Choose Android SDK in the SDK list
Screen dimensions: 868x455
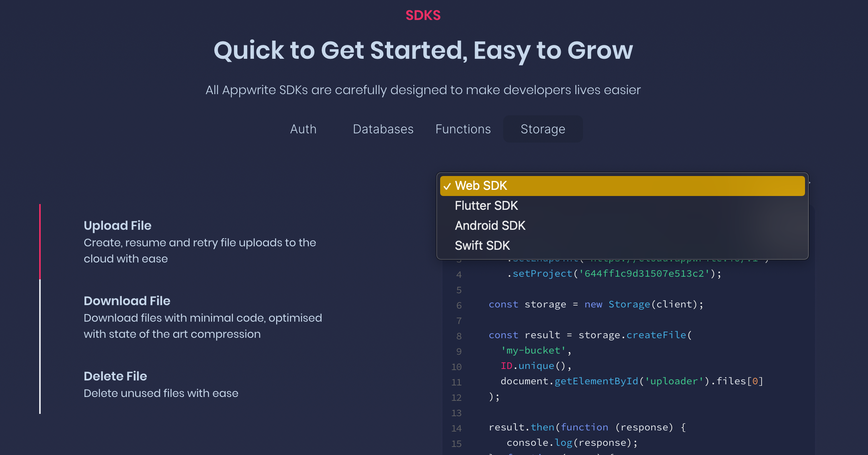(490, 226)
